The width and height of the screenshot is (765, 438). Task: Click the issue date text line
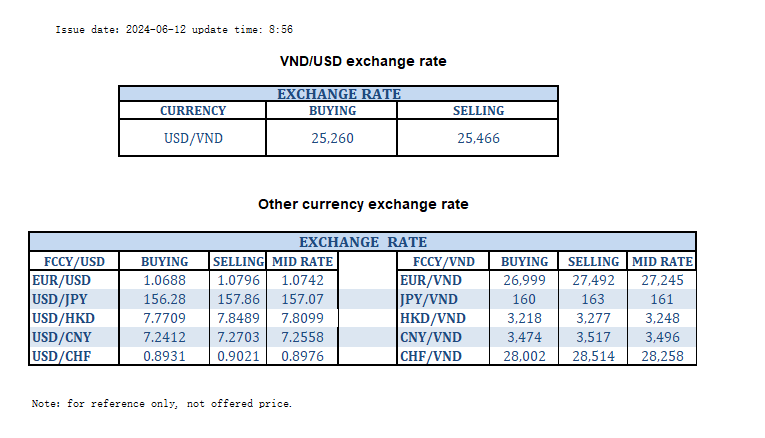pos(174,30)
